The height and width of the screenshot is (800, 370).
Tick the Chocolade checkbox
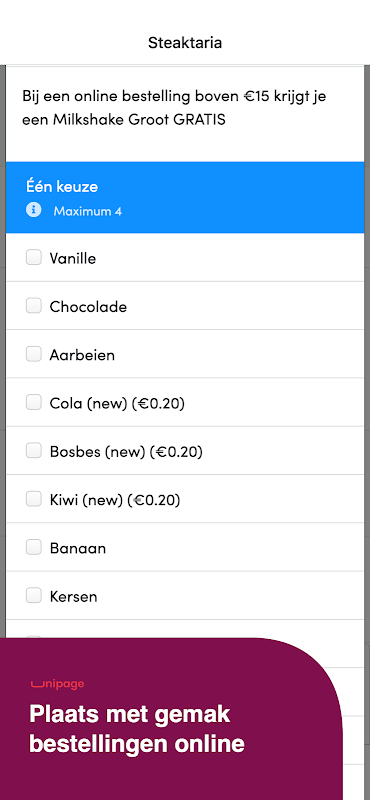point(34,306)
